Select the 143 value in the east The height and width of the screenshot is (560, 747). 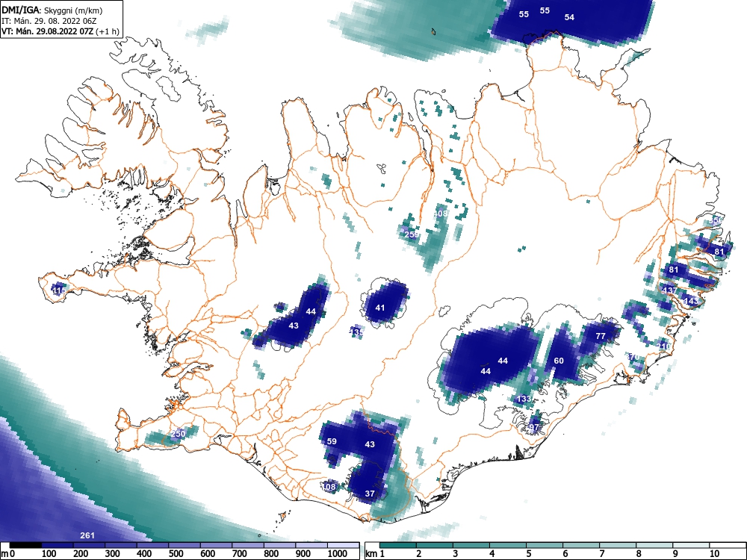tap(691, 301)
